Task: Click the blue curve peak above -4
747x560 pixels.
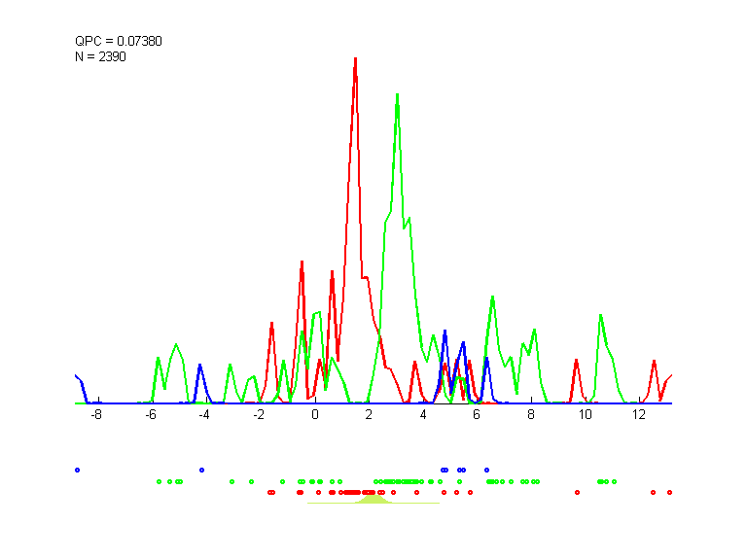Action: 199,367
